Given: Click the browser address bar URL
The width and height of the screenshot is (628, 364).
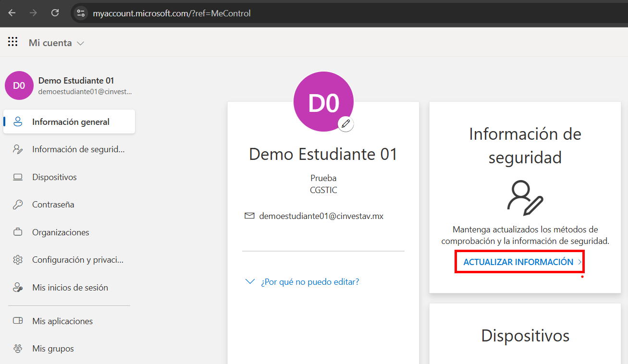Looking at the screenshot, I should pyautogui.click(x=172, y=13).
